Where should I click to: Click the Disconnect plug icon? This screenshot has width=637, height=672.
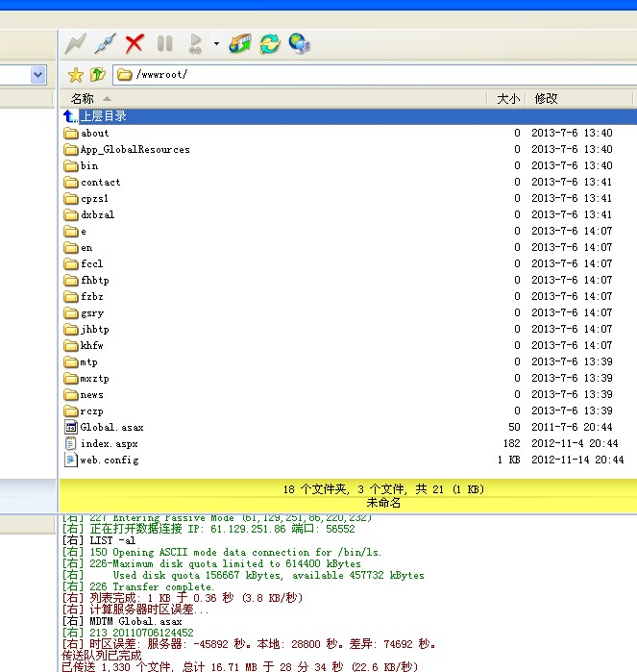click(105, 43)
